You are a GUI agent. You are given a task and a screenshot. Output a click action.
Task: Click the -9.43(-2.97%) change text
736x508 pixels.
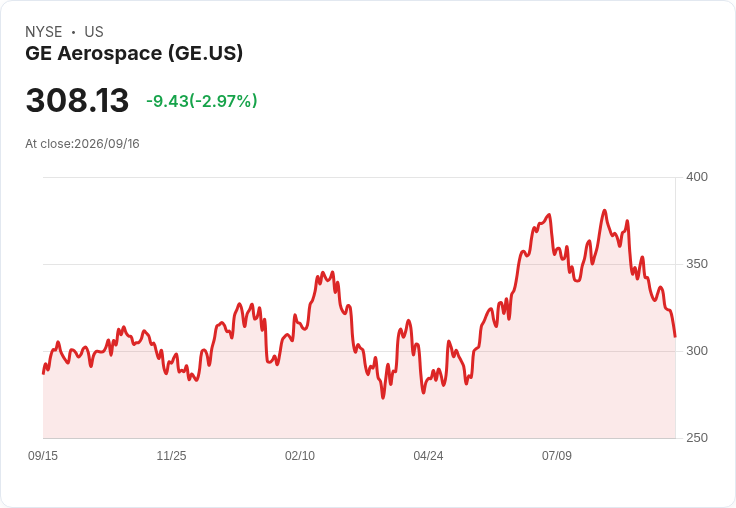tap(202, 101)
